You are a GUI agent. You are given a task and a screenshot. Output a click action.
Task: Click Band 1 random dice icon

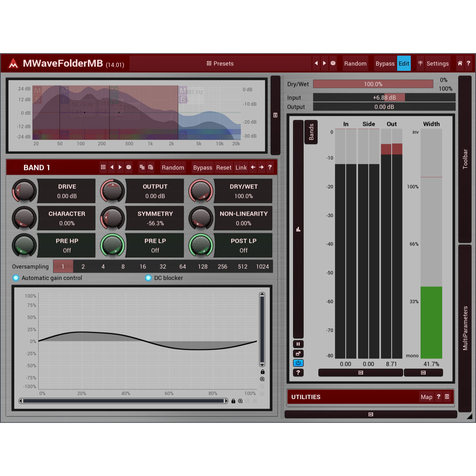click(129, 167)
